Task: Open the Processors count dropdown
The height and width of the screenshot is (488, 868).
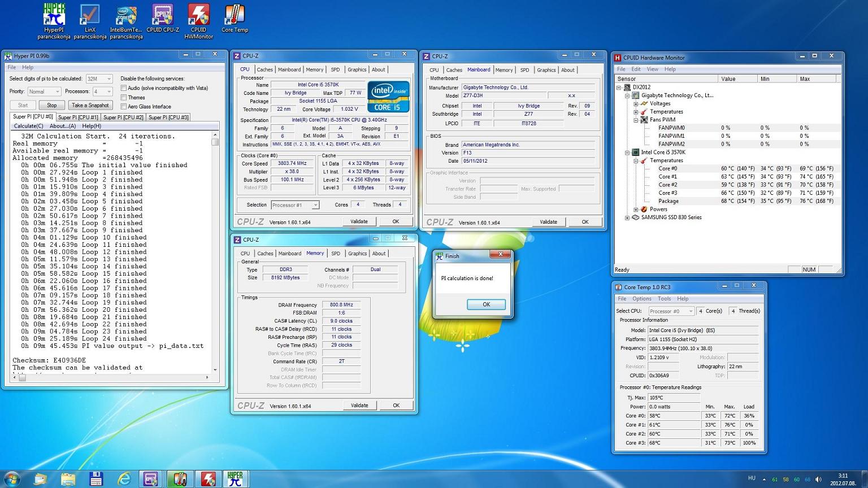Action: [x=103, y=91]
